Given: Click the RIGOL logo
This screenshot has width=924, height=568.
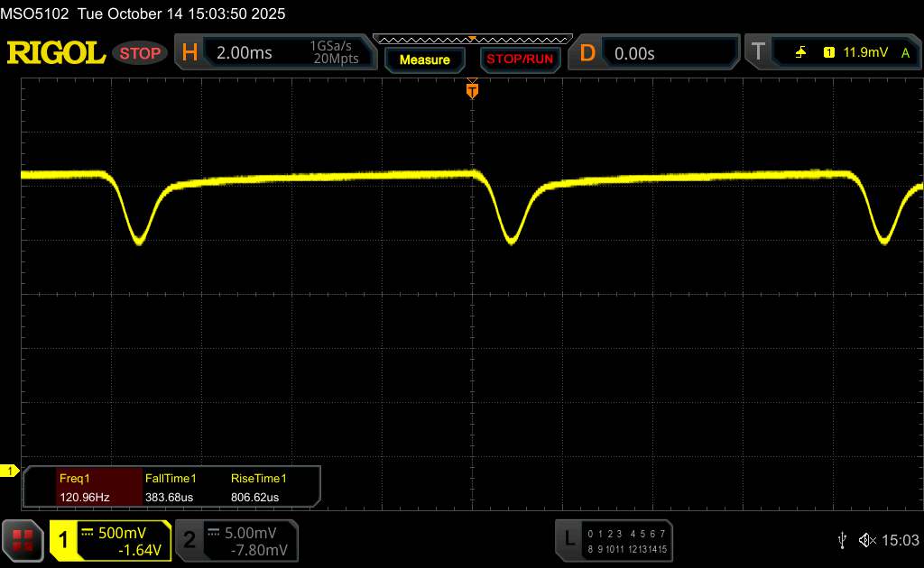Looking at the screenshot, I should (56, 53).
